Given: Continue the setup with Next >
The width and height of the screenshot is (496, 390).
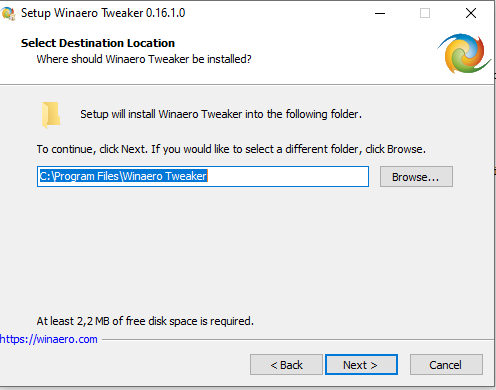Looking at the screenshot, I should (361, 365).
